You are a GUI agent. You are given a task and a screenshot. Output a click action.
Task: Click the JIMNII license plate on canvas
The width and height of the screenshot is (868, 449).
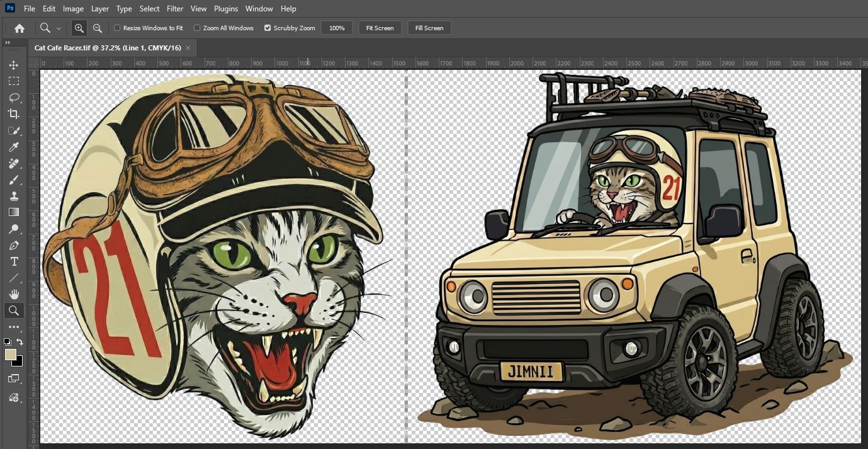coord(532,371)
